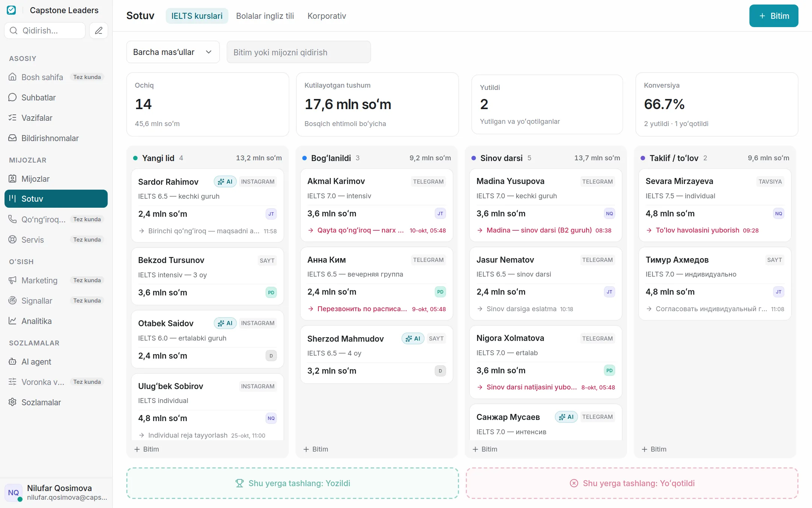Screen dimensions: 812x508
Task: Click the Yozildi drop zone
Action: (x=292, y=483)
